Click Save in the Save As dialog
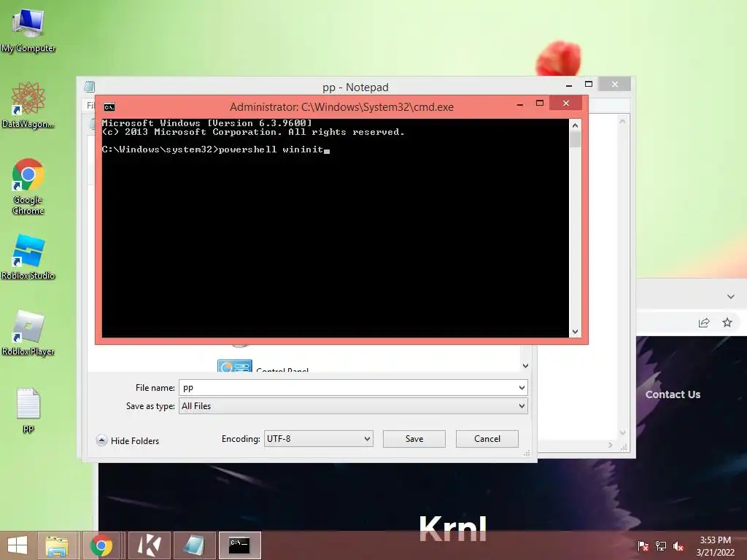Viewport: 747px width, 560px height. click(x=414, y=438)
